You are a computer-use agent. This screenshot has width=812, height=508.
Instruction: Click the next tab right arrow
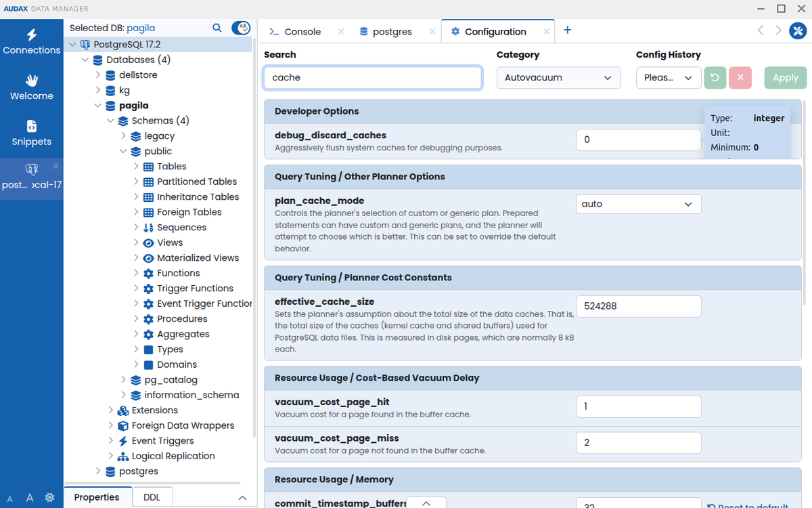pos(778,30)
